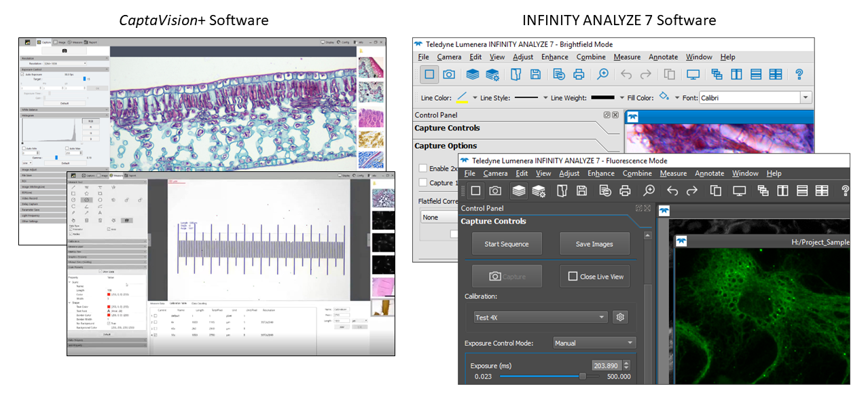Click the layers-with-gear icon in Fluorescence toolbar
The height and width of the screenshot is (397, 868).
point(539,191)
